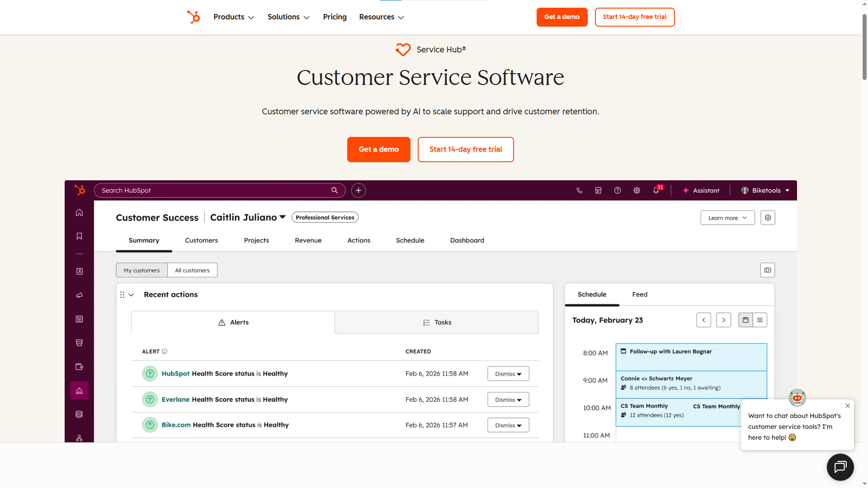Open the contacts icon in the left sidebar
This screenshot has width=868, height=488.
point(79,272)
